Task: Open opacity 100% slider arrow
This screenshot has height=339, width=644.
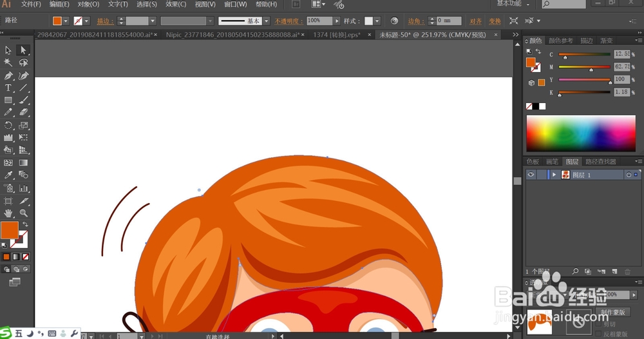Action: (337, 21)
